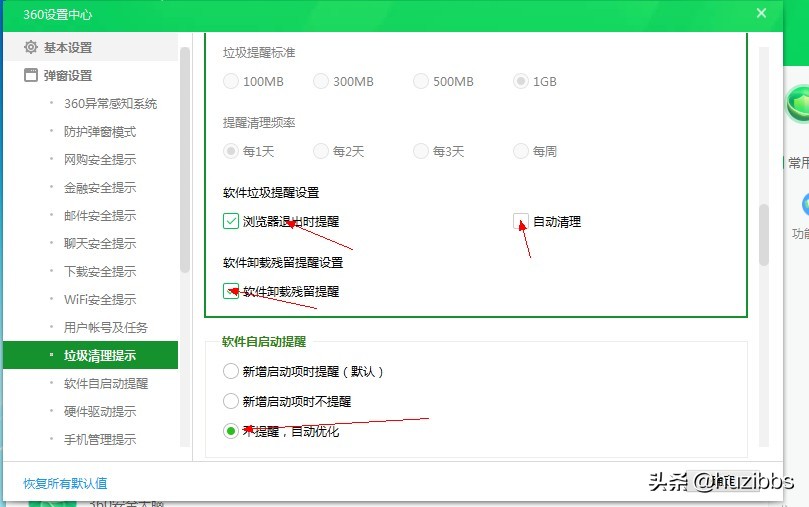Open WiFi安全提示 settings
Viewport: 809px width, 507px height.
click(x=100, y=299)
